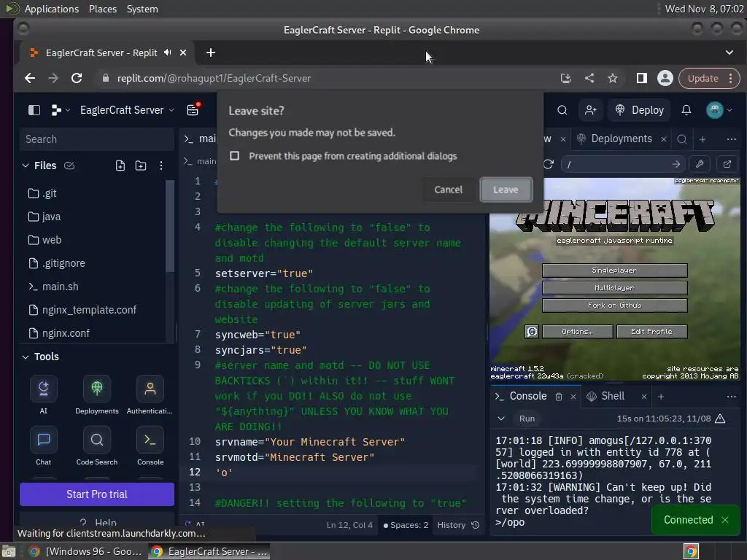Reload the Replit page
This screenshot has height=560, width=747.
point(76,78)
